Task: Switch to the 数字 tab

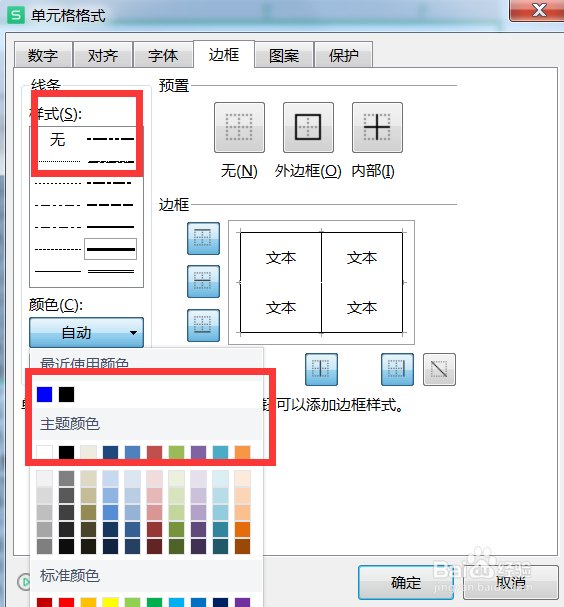Action: tap(43, 55)
